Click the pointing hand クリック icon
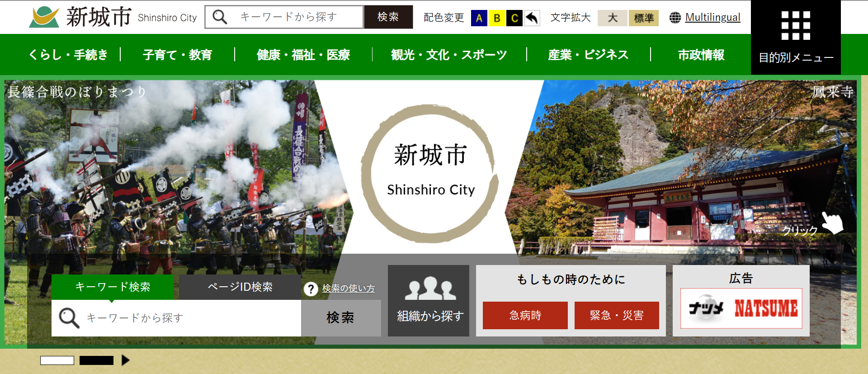Screen dimensions: 868x374 [832, 223]
